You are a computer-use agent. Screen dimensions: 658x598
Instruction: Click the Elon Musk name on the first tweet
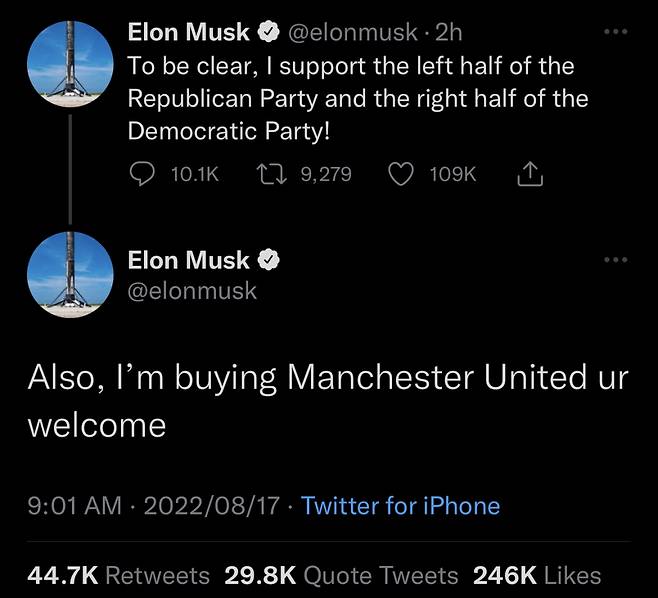(189, 33)
